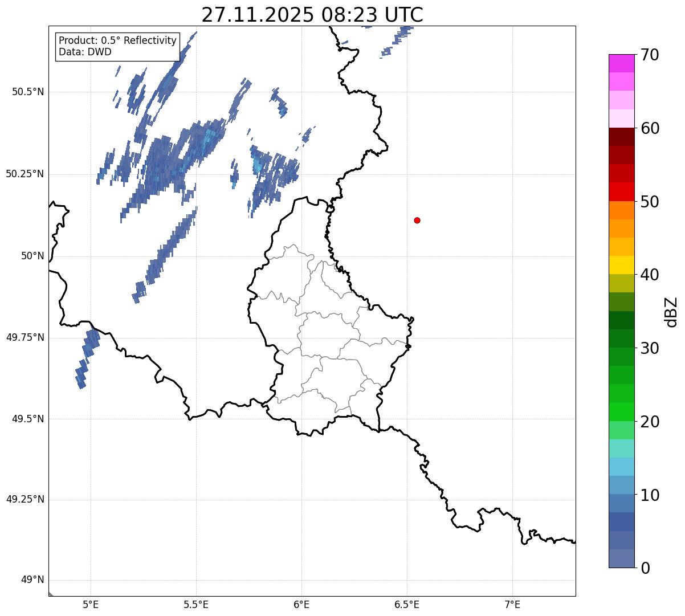
Task: Click the dBZ colorbar axis label
Action: [x=671, y=312]
